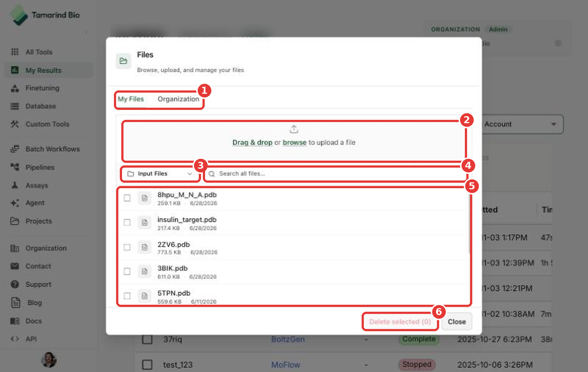Open the Blog document icon

pyautogui.click(x=16, y=303)
